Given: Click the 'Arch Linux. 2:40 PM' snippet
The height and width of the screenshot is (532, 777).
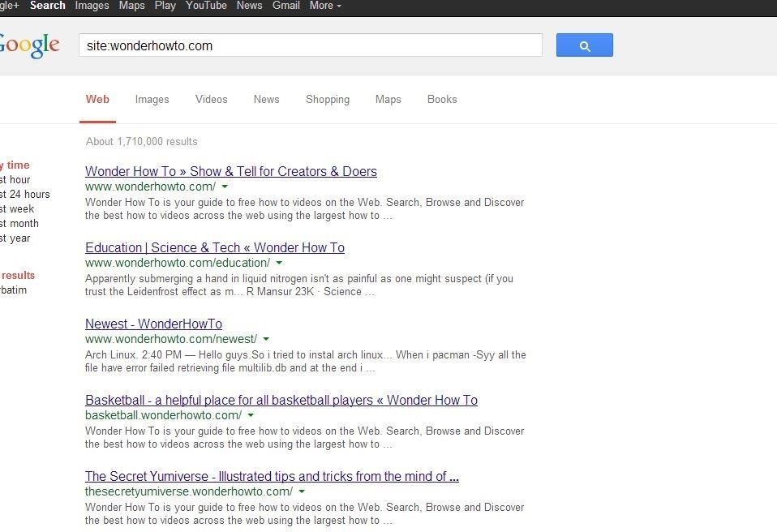Looking at the screenshot, I should [x=306, y=361].
